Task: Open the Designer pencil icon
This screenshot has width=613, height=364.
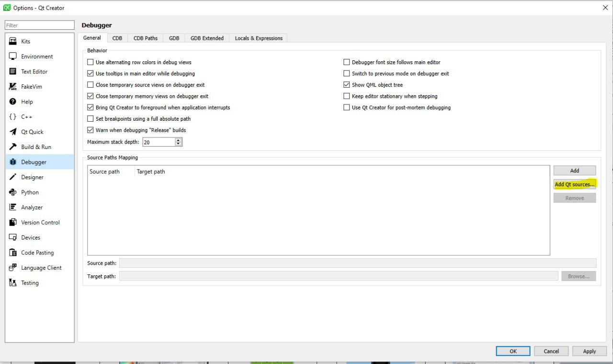Action: (13, 177)
